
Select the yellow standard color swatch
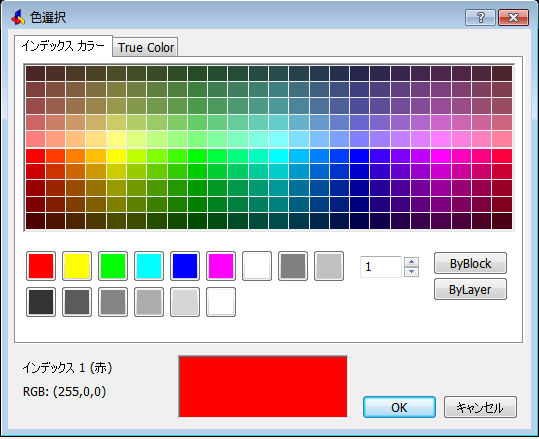[77, 266]
